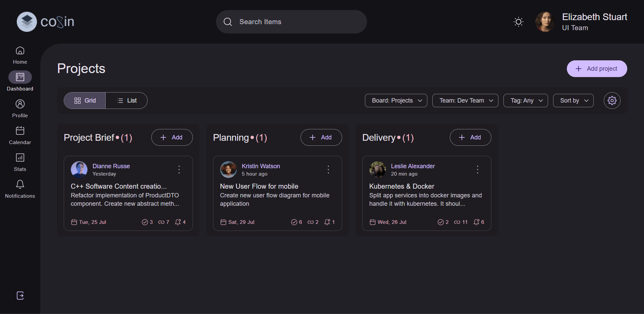Screen dimensions: 644x314
Task: Add a task under Planning column
Action: click(321, 137)
